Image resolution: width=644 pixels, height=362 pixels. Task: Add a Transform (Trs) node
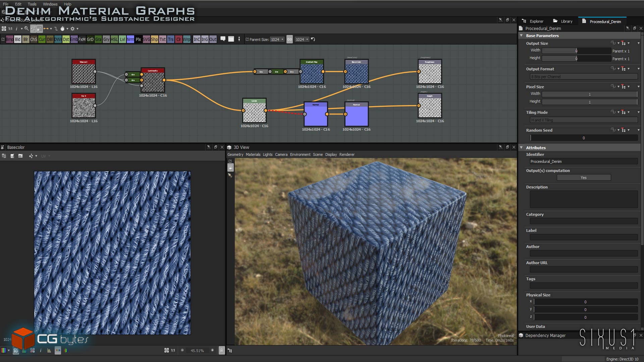click(171, 40)
